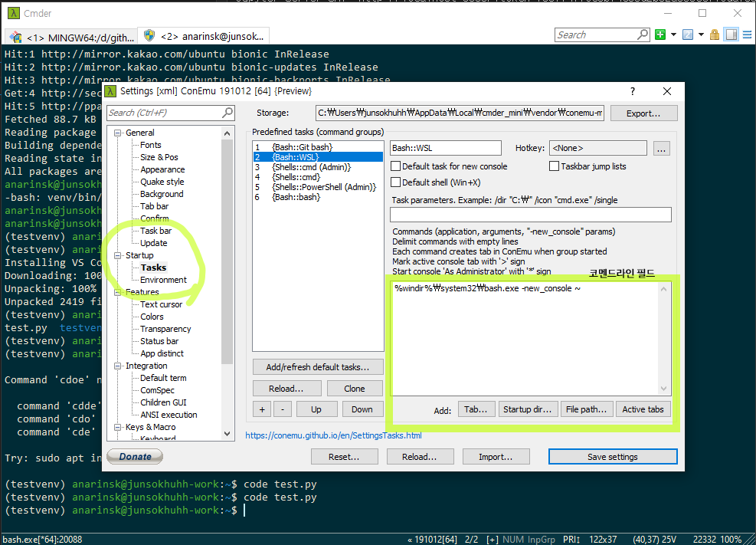This screenshot has width=756, height=545.
Task: Open the Transparency settings page
Action: tap(165, 329)
